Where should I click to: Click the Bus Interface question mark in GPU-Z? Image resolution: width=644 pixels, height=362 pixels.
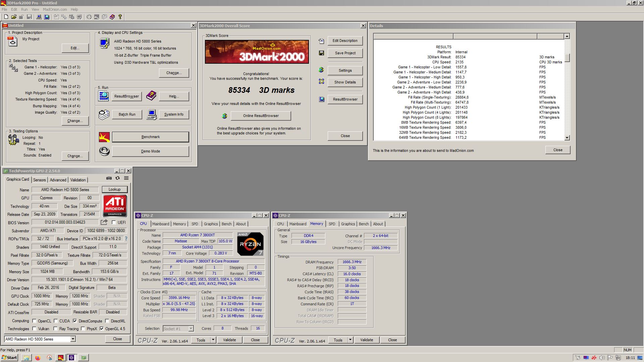click(x=126, y=239)
